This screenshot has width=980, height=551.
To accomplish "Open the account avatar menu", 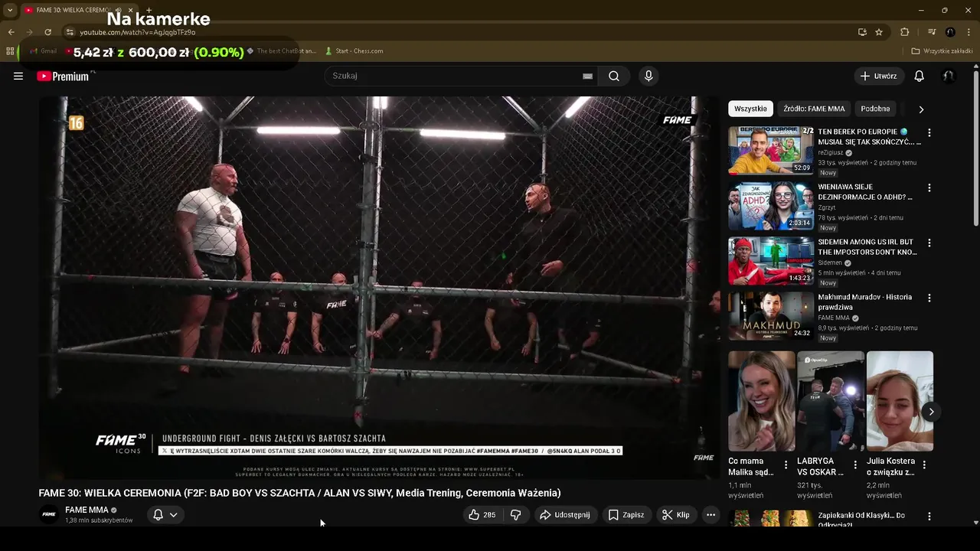I will point(948,76).
